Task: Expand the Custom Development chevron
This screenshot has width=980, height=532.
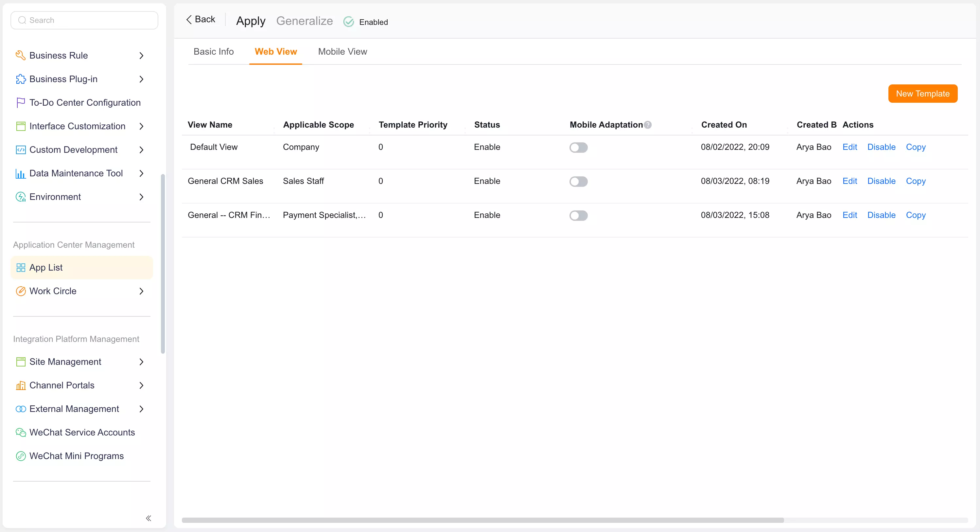Action: [141, 150]
